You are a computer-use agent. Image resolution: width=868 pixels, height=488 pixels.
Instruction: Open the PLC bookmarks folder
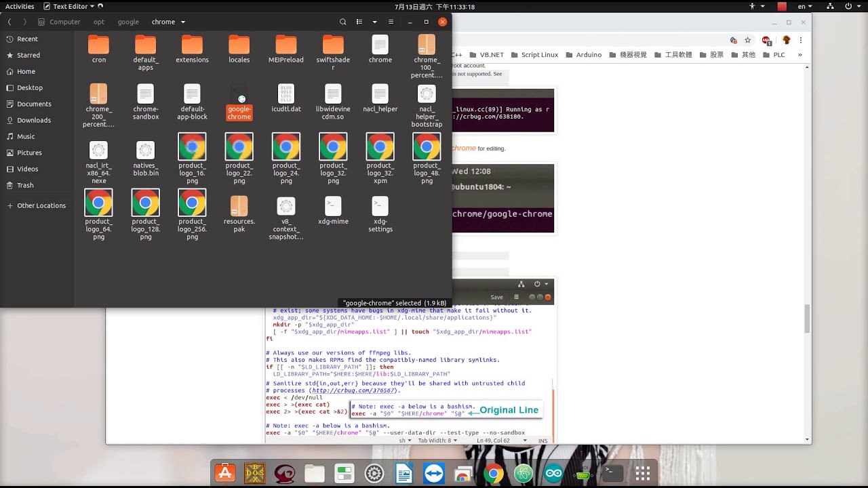click(773, 55)
